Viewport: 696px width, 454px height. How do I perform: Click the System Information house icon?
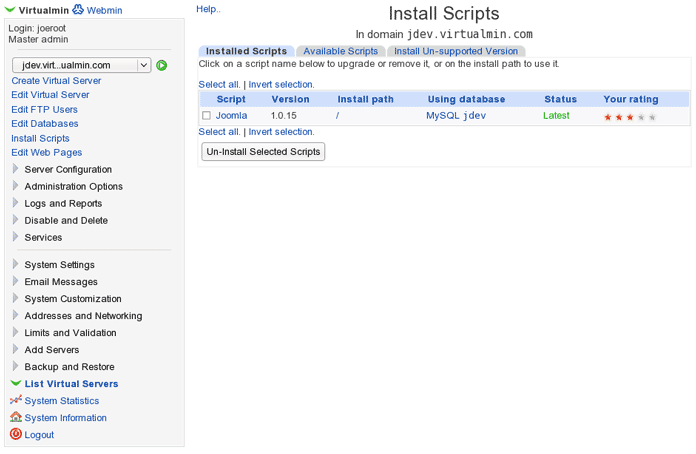click(15, 418)
